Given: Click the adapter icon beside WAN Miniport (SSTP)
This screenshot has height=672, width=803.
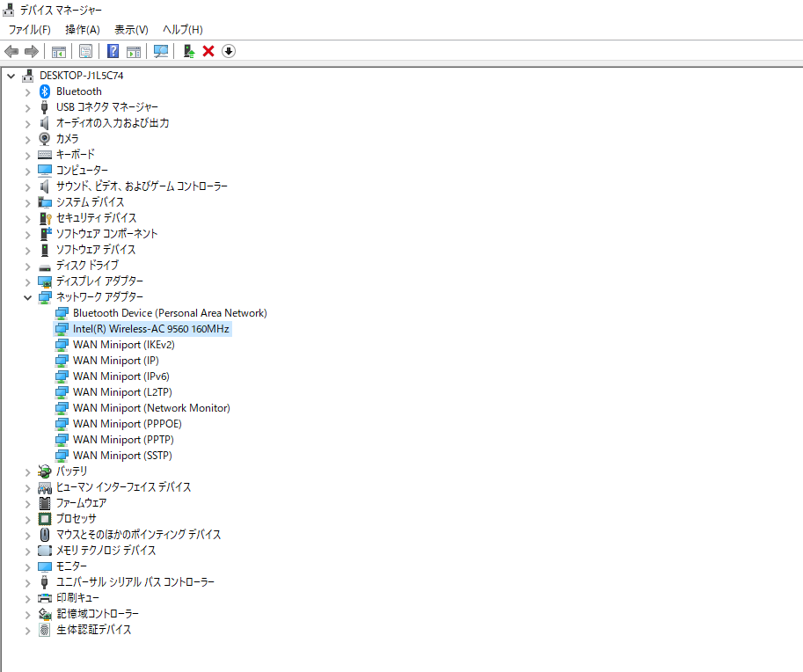Looking at the screenshot, I should [x=62, y=456].
